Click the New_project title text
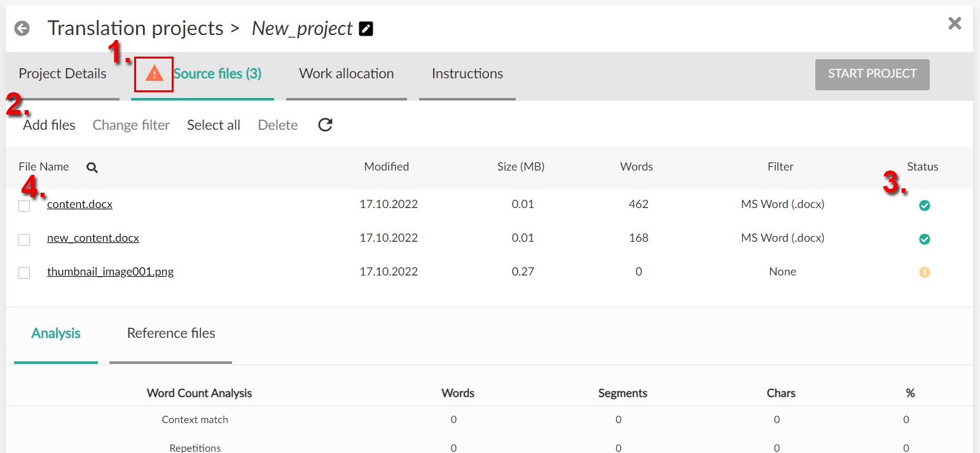Viewport: 980px width, 453px height. point(302,29)
